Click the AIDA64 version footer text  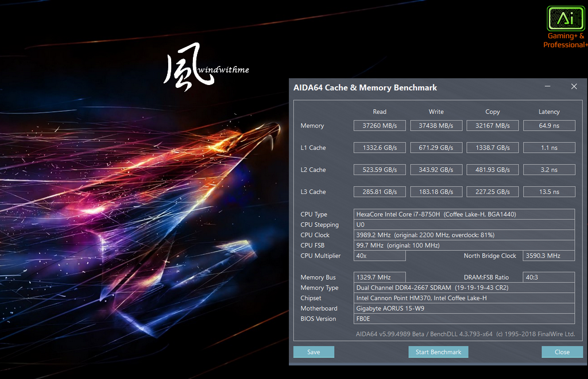[465, 334]
